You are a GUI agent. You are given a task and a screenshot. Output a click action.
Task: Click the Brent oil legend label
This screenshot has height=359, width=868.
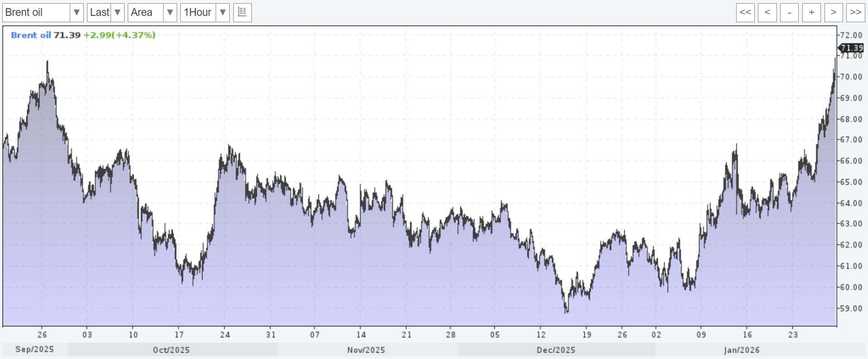point(31,35)
